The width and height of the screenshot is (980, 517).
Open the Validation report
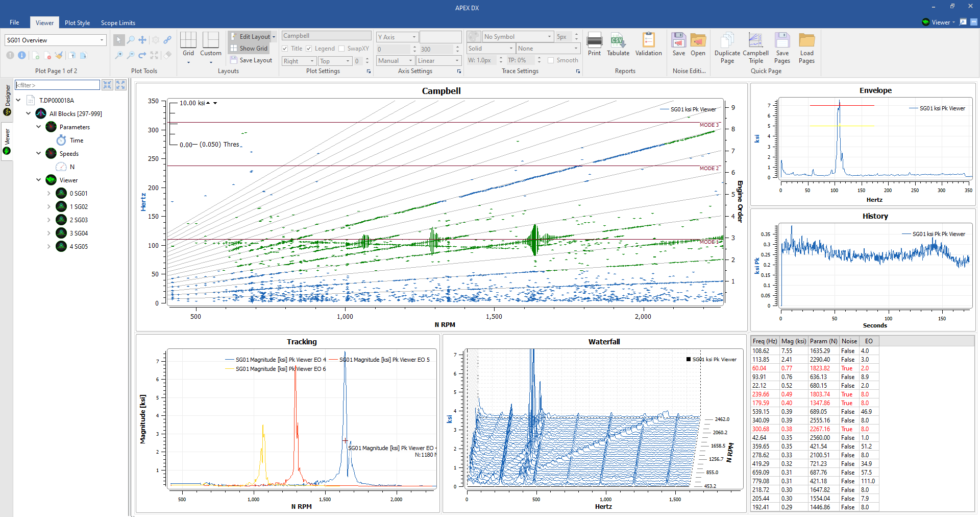(x=648, y=44)
